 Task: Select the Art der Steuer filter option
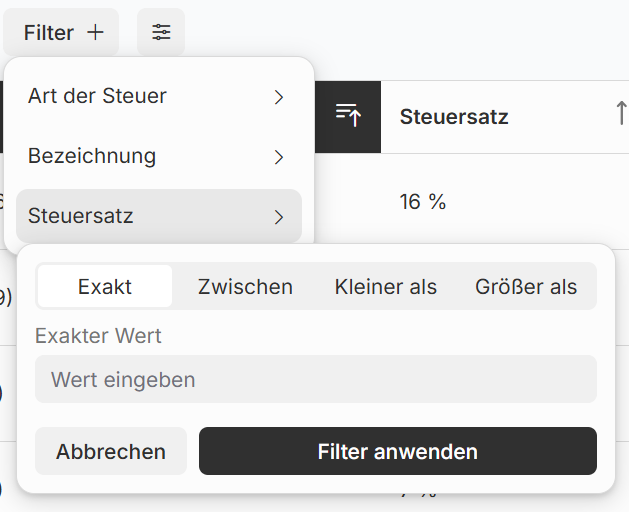pos(97,97)
